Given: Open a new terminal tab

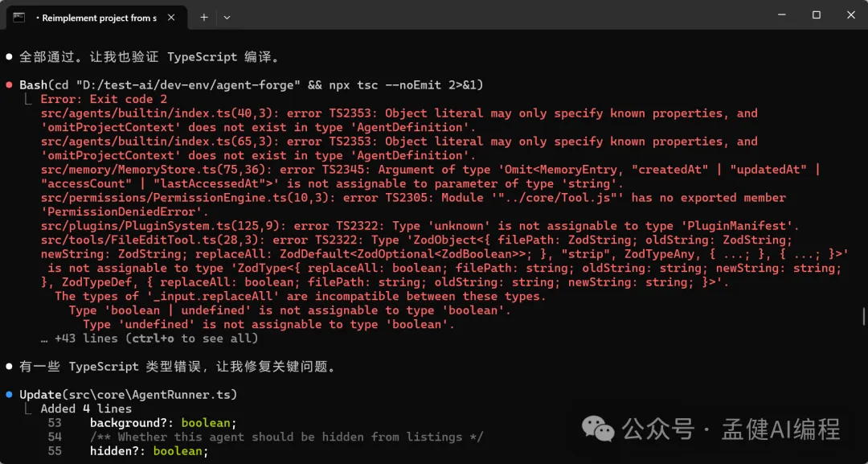Looking at the screenshot, I should point(204,17).
